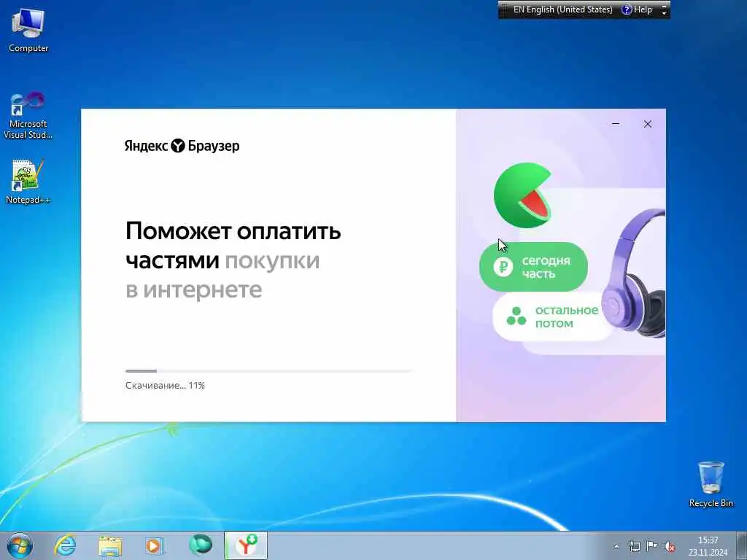
Task: Launch Internet Explorer from taskbar
Action: point(65,545)
